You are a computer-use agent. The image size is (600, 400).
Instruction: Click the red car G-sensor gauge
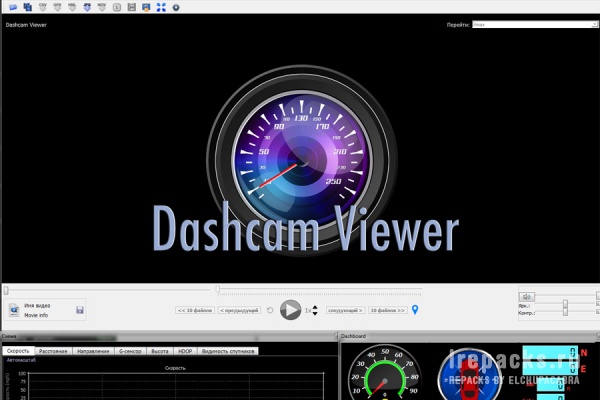click(x=470, y=376)
